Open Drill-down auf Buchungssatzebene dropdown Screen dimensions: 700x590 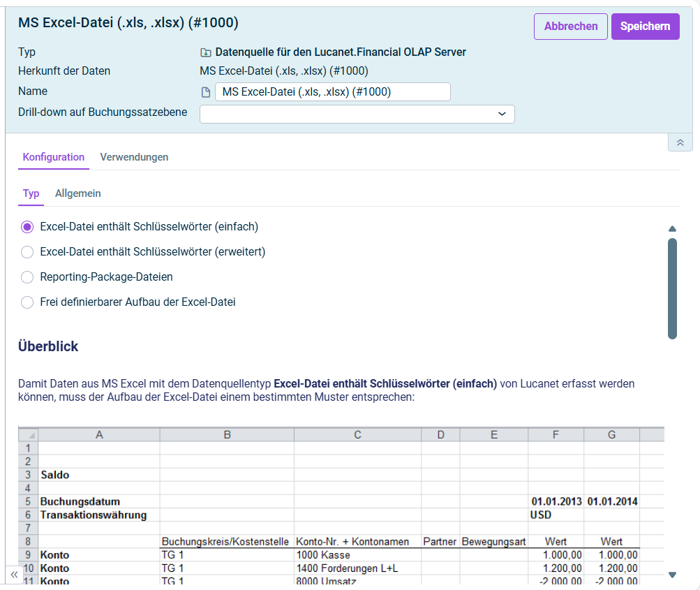click(357, 114)
